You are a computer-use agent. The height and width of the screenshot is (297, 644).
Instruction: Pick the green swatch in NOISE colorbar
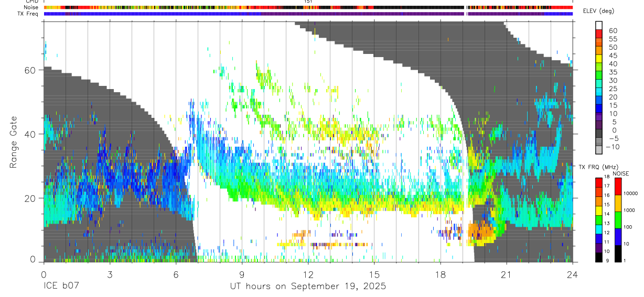point(618,220)
